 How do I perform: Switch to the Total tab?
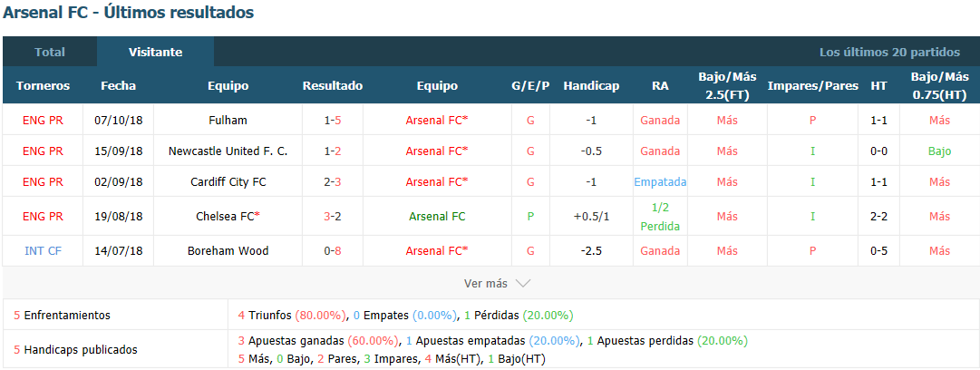[x=49, y=52]
